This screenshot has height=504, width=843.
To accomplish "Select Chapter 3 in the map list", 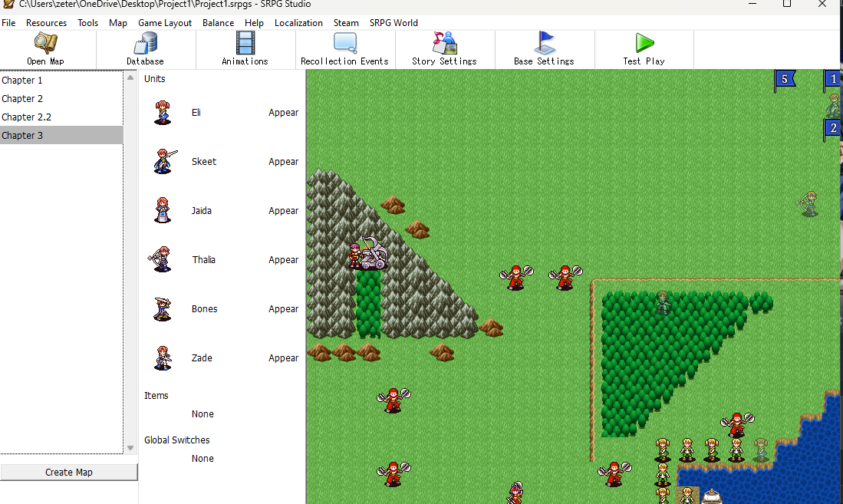I will pyautogui.click(x=61, y=135).
